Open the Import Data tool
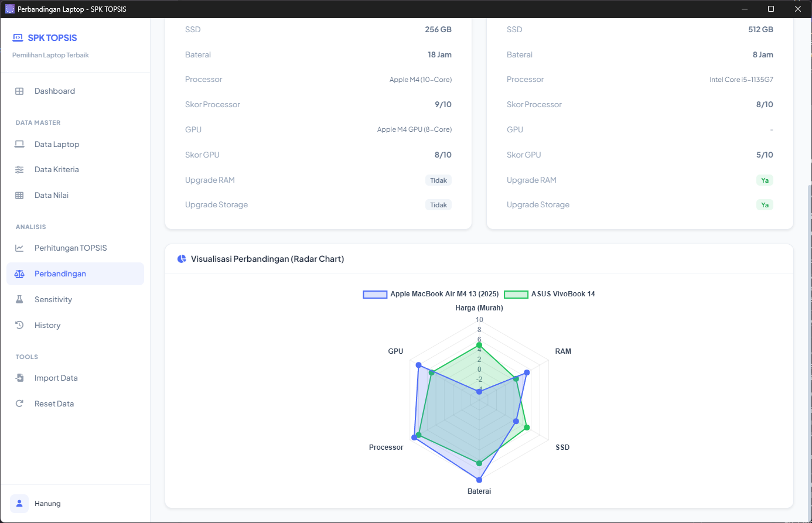 75,378
